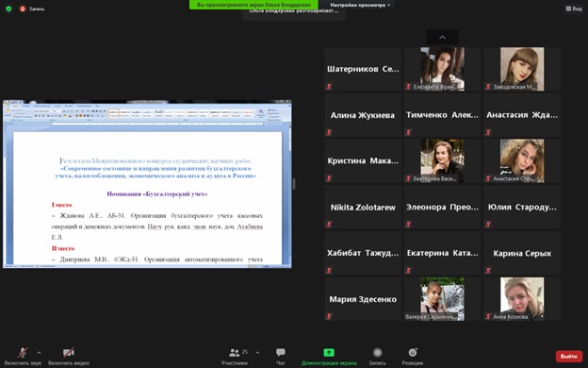Select Заводовская video thumbnail

click(522, 69)
